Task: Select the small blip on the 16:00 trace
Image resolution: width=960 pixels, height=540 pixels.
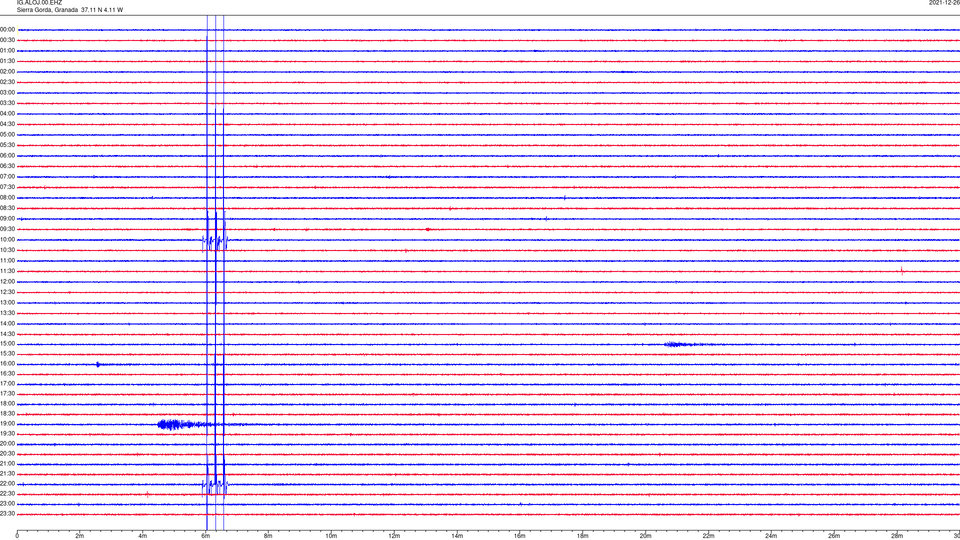Action: [x=98, y=364]
